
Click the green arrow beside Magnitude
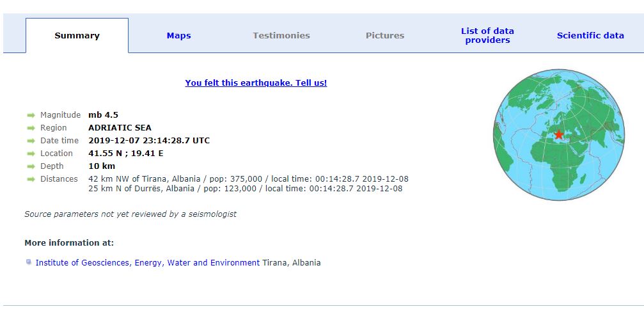[x=30, y=115]
